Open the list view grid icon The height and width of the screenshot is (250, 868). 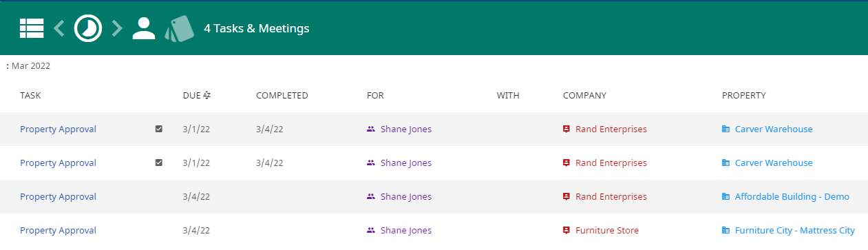tap(32, 28)
